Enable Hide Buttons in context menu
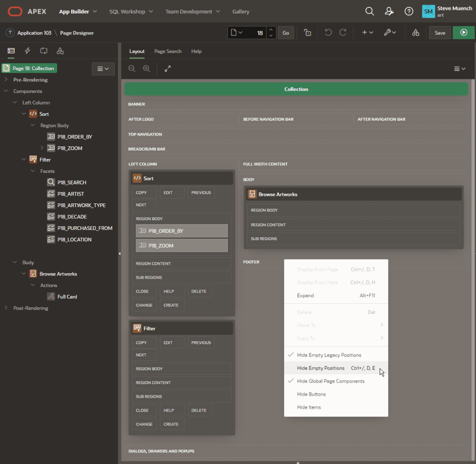The width and height of the screenshot is (476, 464). 311,394
